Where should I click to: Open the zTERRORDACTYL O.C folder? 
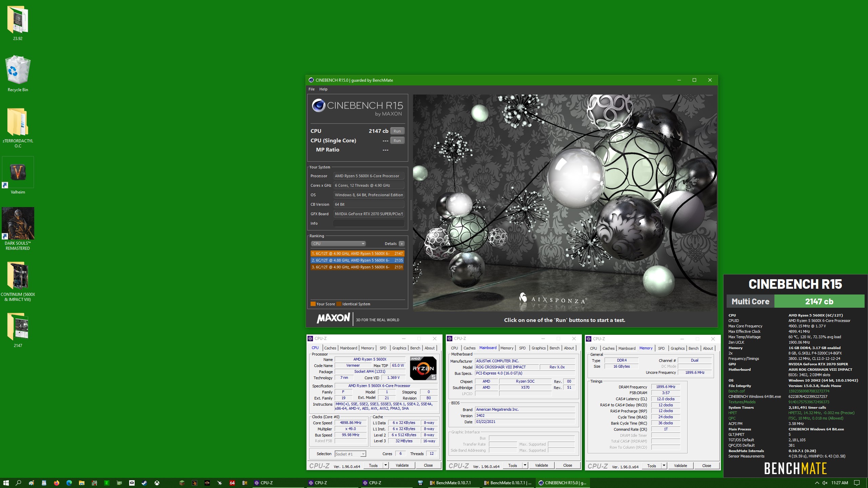(18, 128)
